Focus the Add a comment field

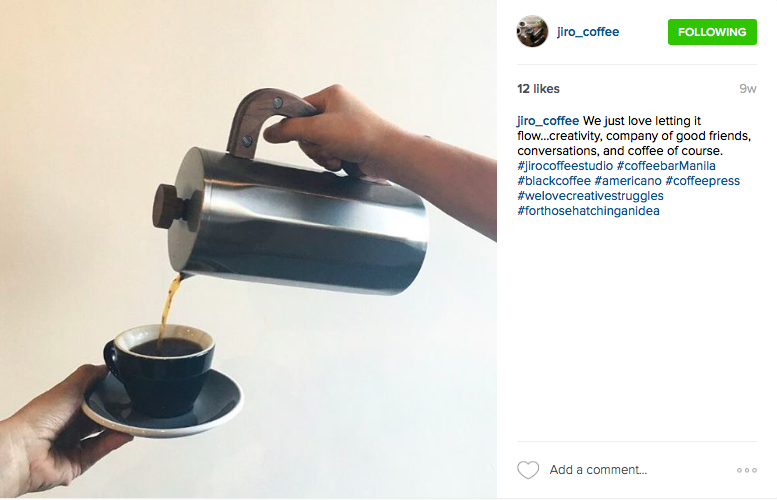639,470
